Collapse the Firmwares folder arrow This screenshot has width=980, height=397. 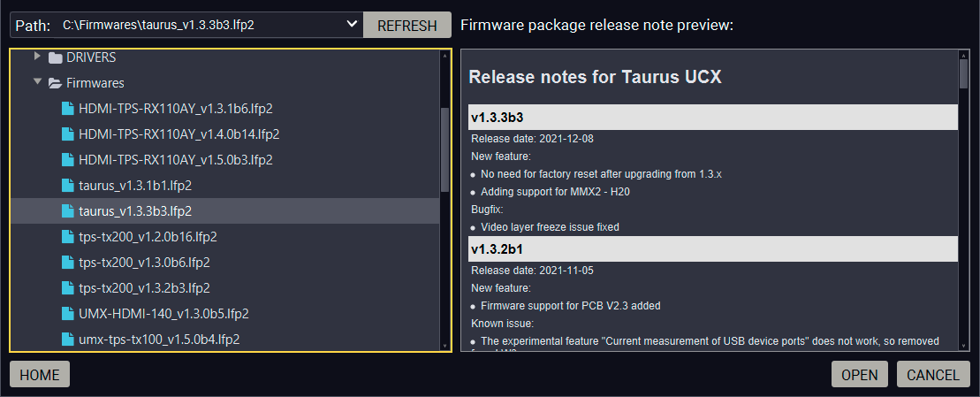tap(37, 82)
